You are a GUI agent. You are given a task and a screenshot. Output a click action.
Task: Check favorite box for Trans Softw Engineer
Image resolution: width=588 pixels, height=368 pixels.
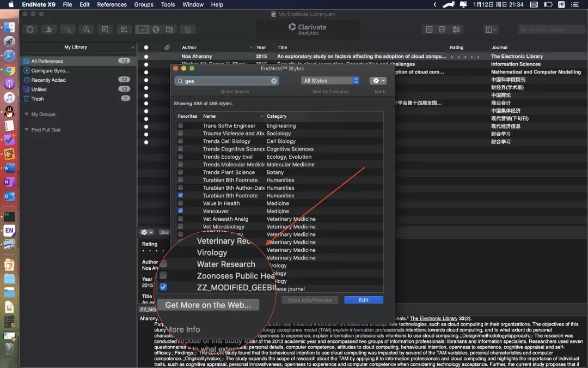point(180,125)
